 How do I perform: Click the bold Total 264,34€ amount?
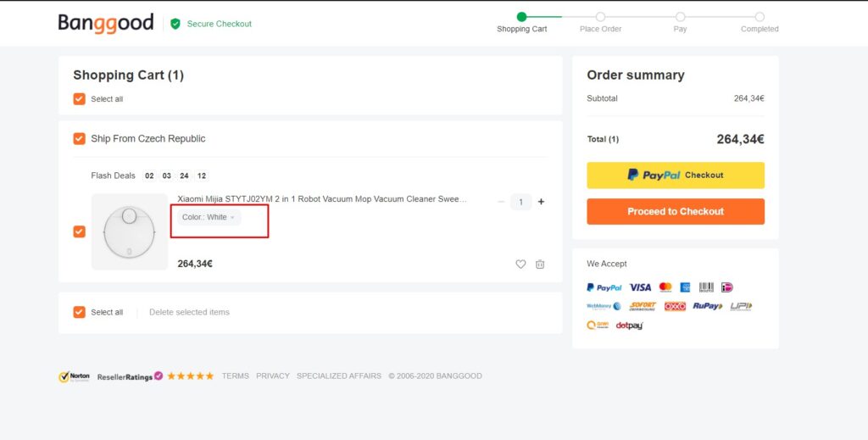click(740, 140)
